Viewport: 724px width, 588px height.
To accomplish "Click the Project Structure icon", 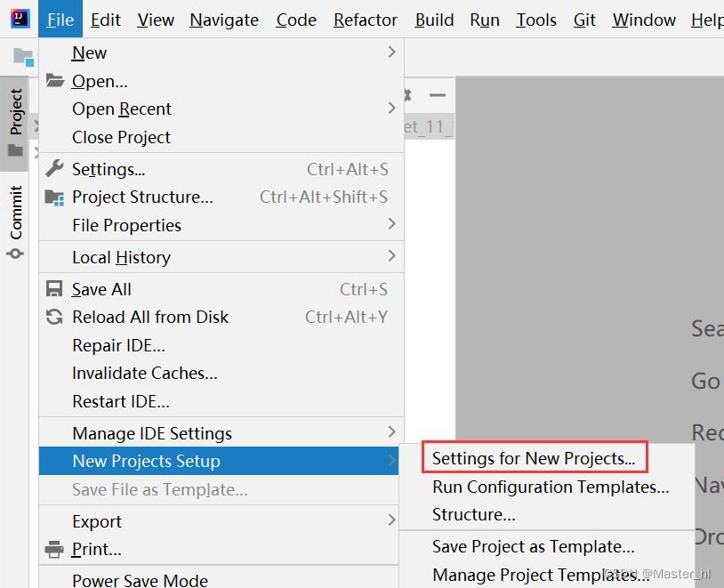I will click(x=55, y=197).
